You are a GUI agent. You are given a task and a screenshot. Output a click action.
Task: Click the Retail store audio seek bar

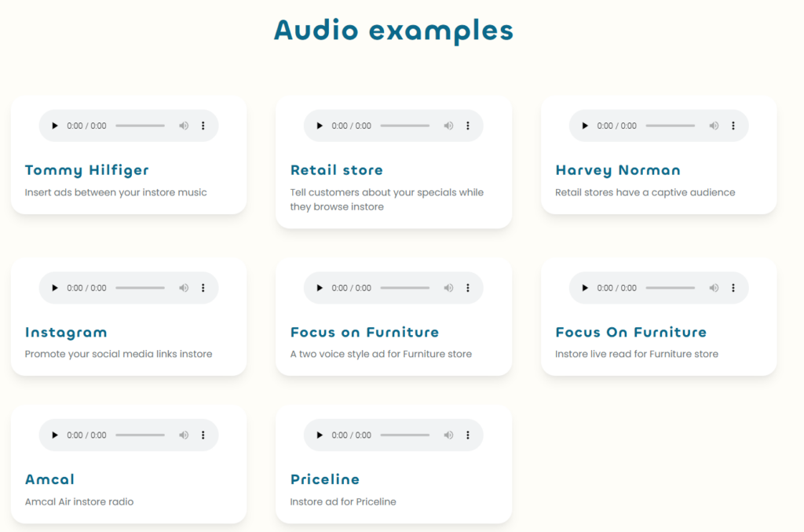pyautogui.click(x=405, y=126)
